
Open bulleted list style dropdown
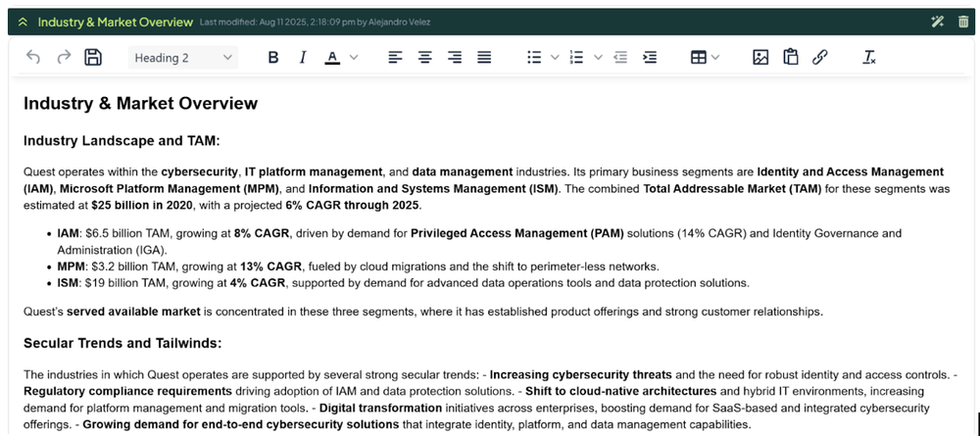coord(555,58)
